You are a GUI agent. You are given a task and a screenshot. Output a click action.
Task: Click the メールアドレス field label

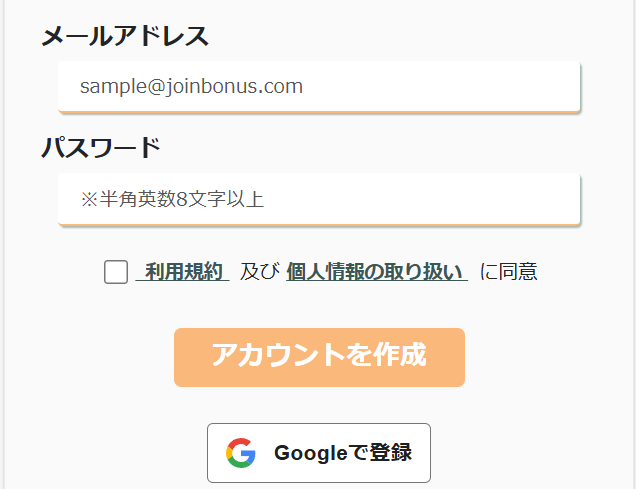(125, 36)
